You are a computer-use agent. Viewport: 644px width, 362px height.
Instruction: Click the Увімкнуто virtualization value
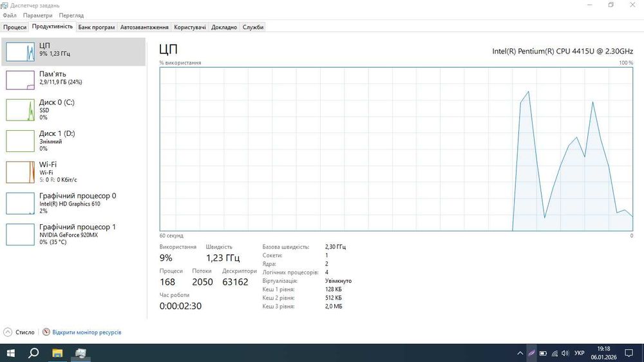[x=339, y=281]
